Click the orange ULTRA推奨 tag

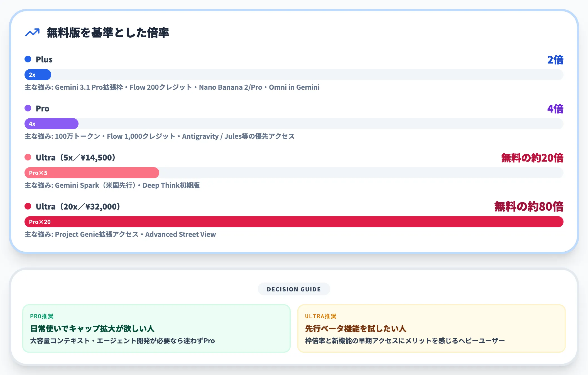321,316
